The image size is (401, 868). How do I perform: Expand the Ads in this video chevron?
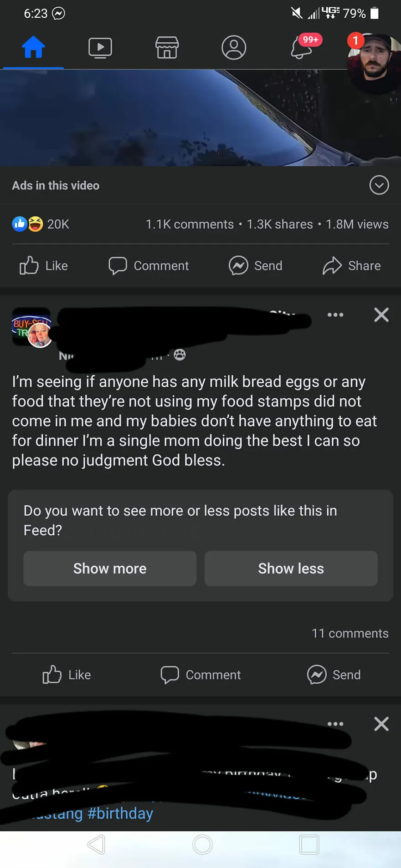pos(379,185)
